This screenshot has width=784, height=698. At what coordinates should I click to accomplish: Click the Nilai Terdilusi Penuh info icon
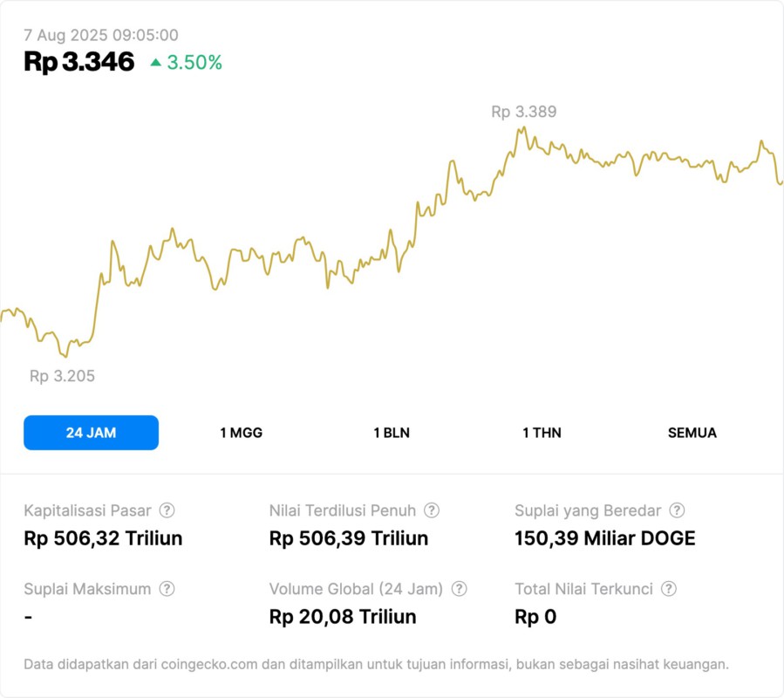[432, 510]
